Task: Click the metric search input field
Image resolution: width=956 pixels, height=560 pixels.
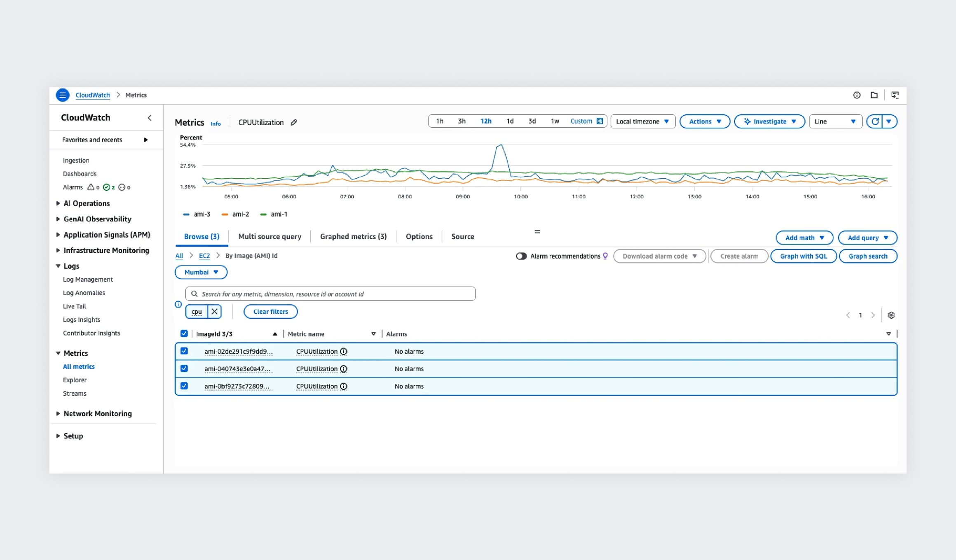Action: [x=330, y=294]
